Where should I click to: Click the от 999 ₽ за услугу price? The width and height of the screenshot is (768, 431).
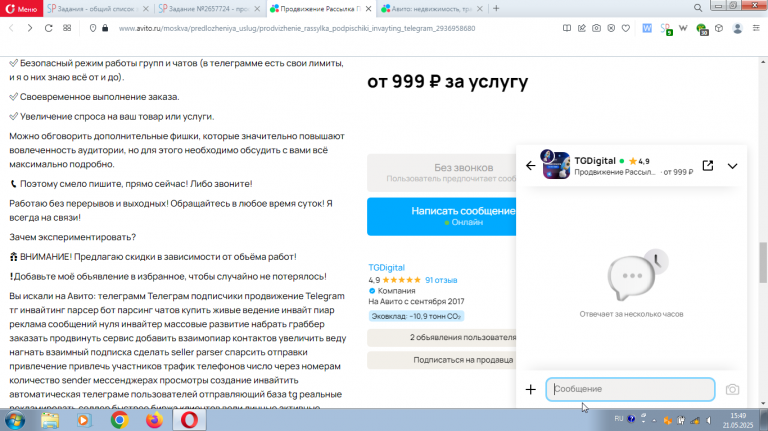[x=448, y=81]
